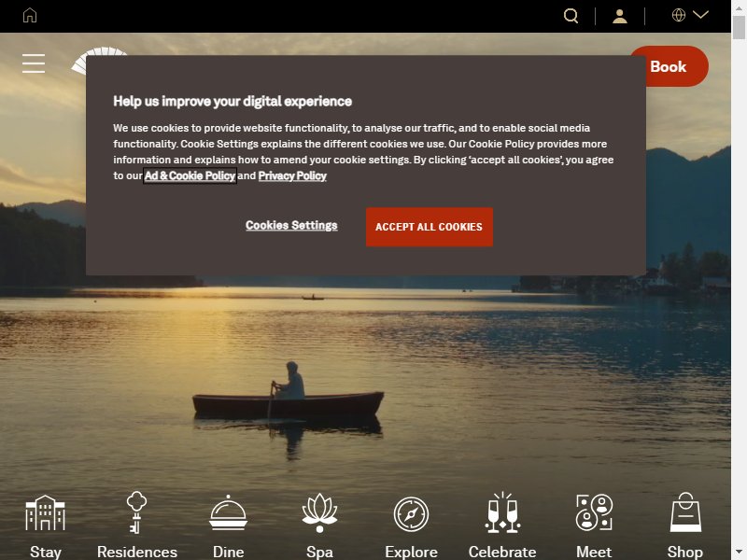Select the Spa label
This screenshot has height=560, width=747.
(319, 552)
